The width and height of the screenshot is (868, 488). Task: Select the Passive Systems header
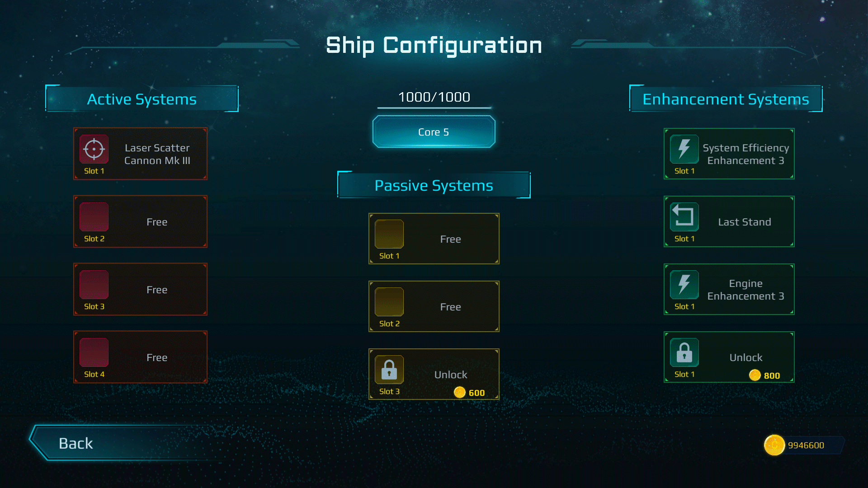(x=434, y=185)
